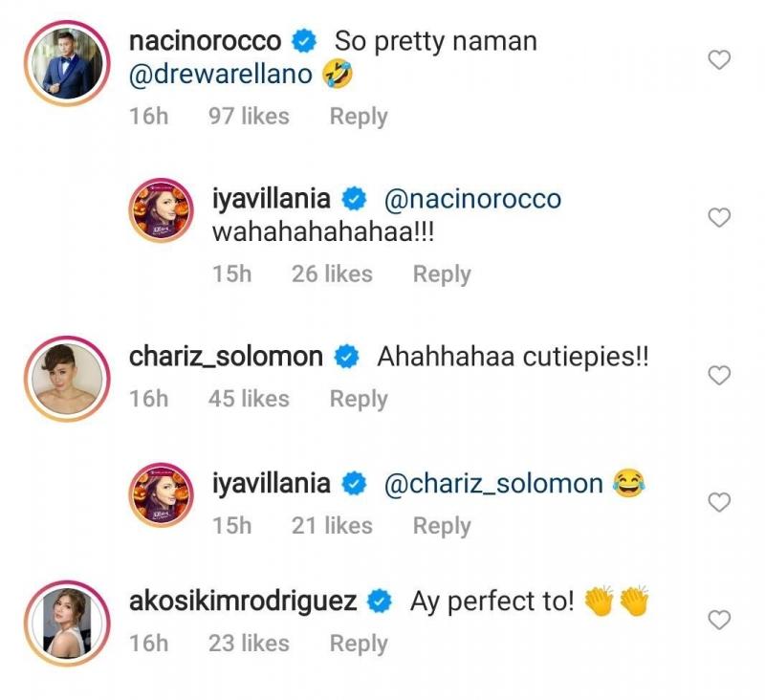Viewport: 765px width, 700px height.
Task: View the 23 likes on akosikimrodriguez's comment
Action: click(x=249, y=644)
